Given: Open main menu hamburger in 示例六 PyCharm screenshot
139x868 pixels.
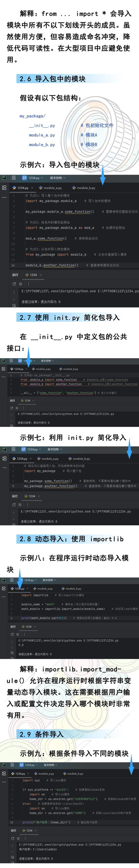Looking at the screenshot, I should click(14, 178).
